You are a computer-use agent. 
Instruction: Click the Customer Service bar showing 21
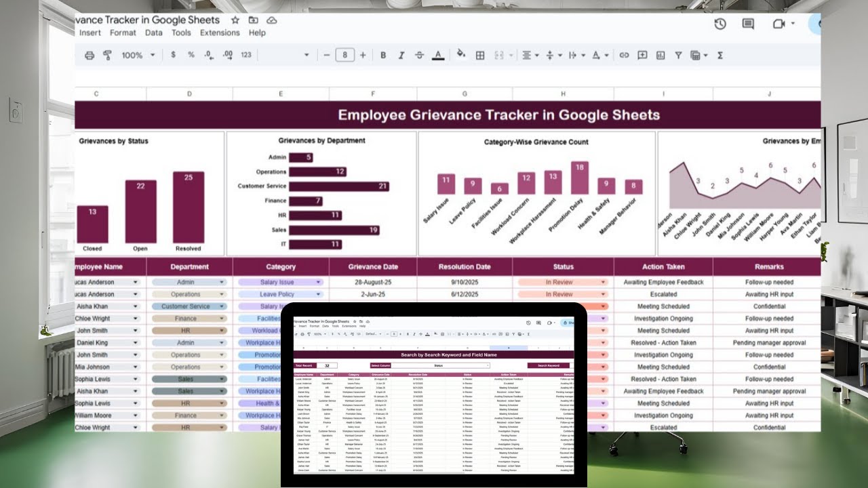[338, 186]
